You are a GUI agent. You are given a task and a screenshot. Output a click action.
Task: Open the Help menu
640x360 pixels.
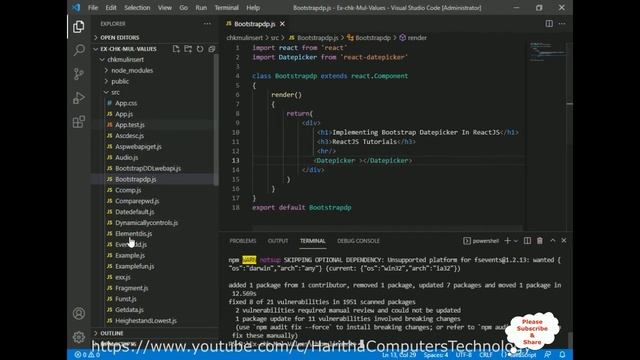[253, 8]
